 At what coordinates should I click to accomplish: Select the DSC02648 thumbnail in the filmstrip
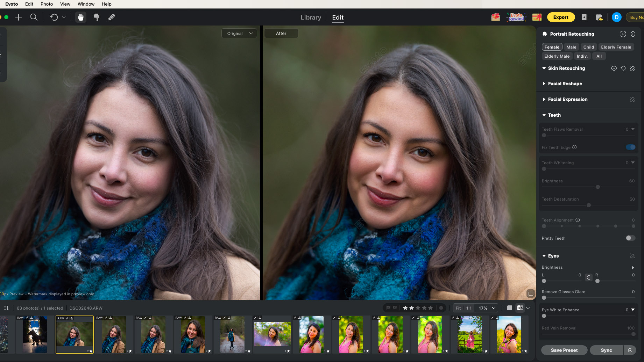tap(74, 334)
